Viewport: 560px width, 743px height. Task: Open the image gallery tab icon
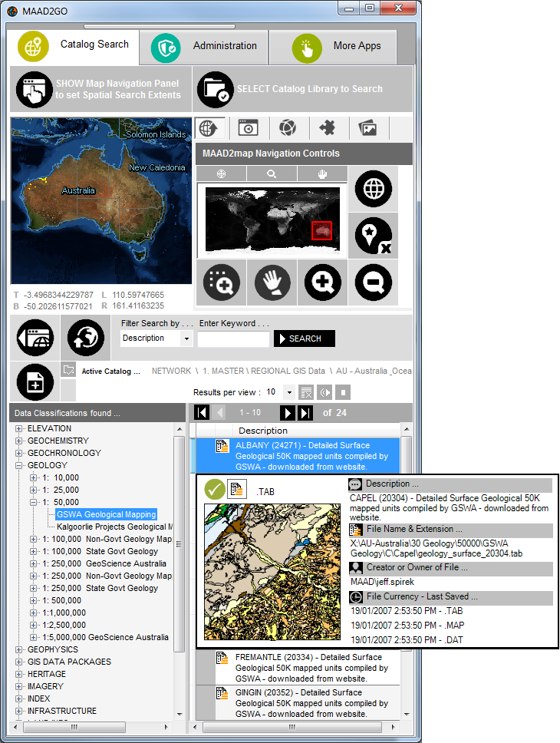(368, 128)
